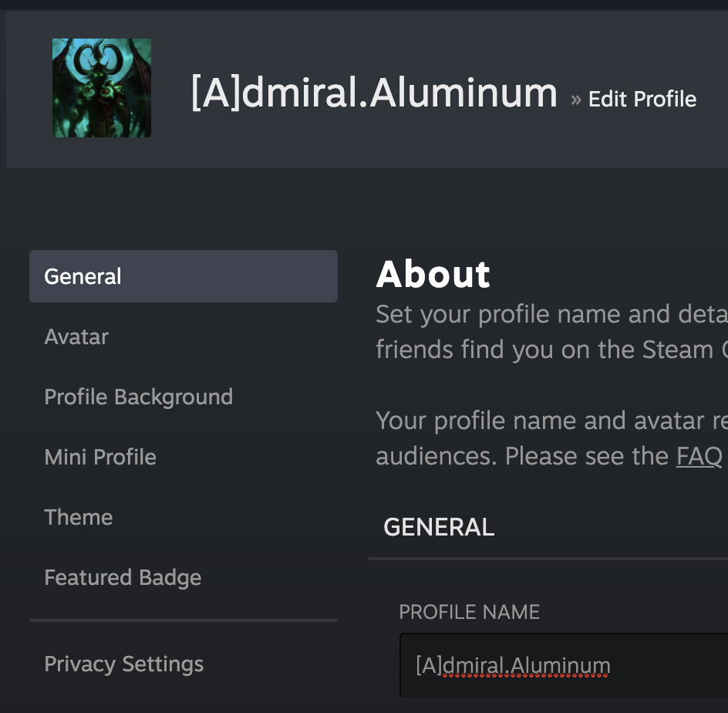The width and height of the screenshot is (728, 713).
Task: Click the Edit Profile breadcrumb text
Action: [642, 99]
